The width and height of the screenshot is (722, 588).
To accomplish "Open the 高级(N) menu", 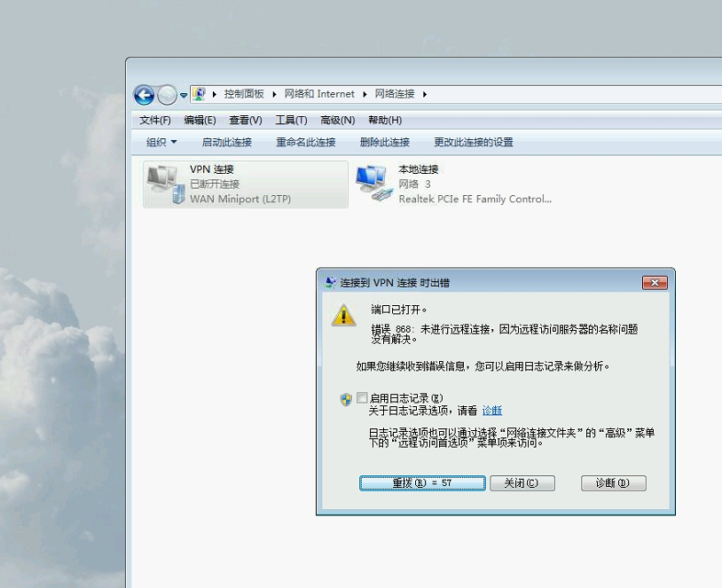I will (338, 121).
